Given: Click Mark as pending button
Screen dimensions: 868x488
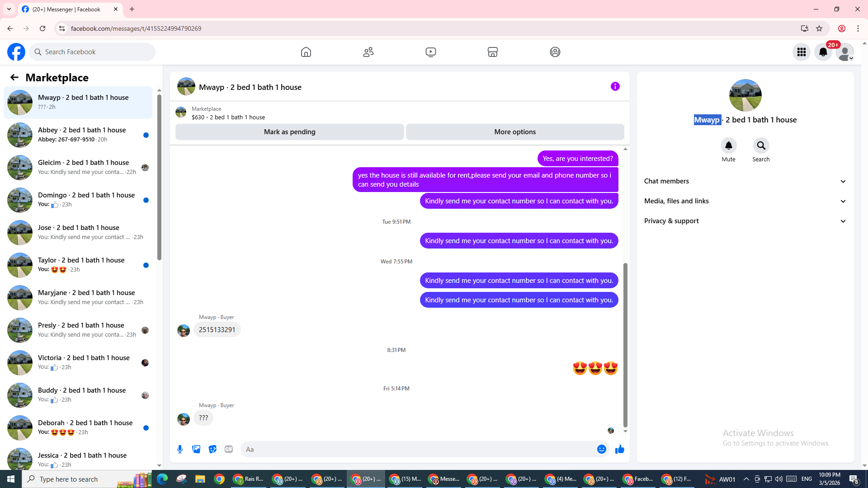Looking at the screenshot, I should click(289, 132).
